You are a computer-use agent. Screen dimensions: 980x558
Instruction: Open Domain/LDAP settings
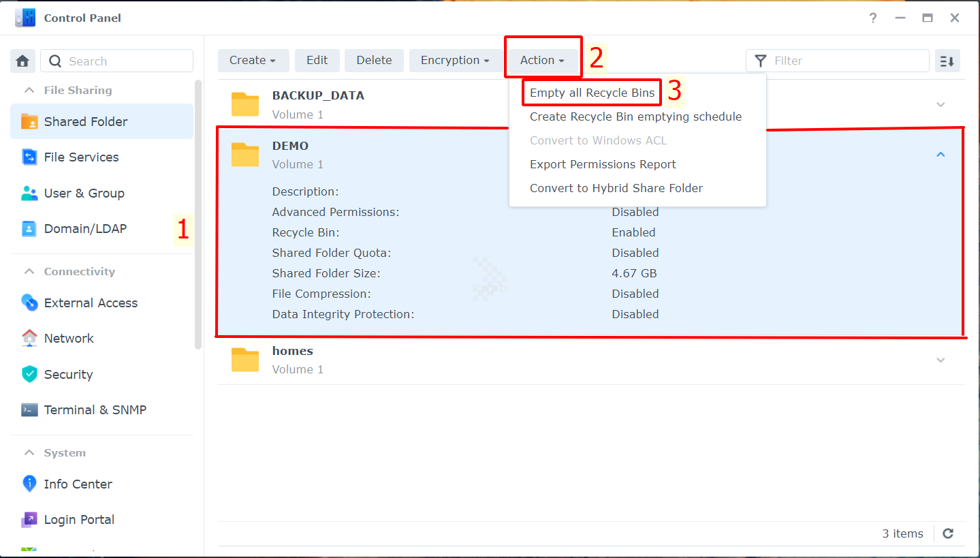(x=85, y=229)
